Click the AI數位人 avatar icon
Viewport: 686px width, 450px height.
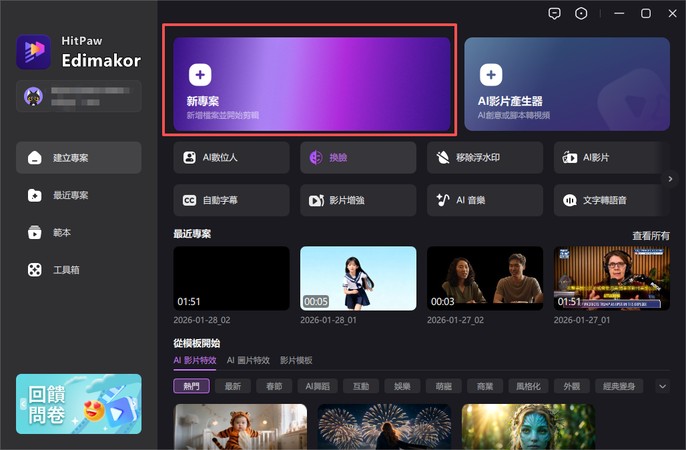[189, 157]
